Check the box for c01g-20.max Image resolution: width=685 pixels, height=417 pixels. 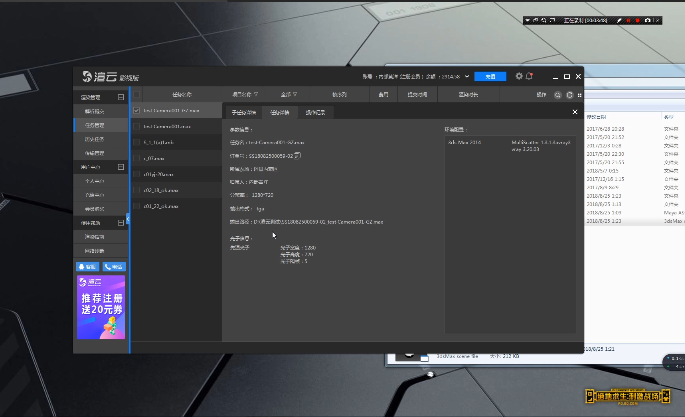click(136, 174)
